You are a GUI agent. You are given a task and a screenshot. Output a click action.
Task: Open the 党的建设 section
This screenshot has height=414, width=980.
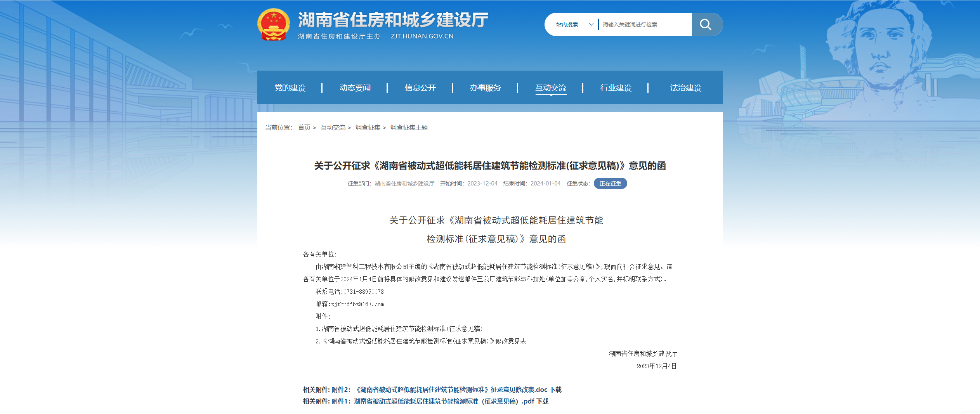[289, 88]
